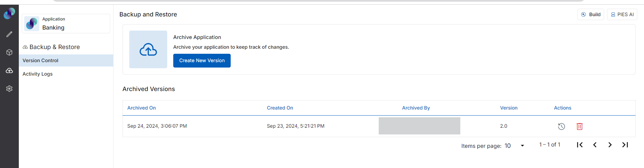Click the cloud upload archive thumbnail
Image resolution: width=644 pixels, height=168 pixels.
pyautogui.click(x=148, y=49)
